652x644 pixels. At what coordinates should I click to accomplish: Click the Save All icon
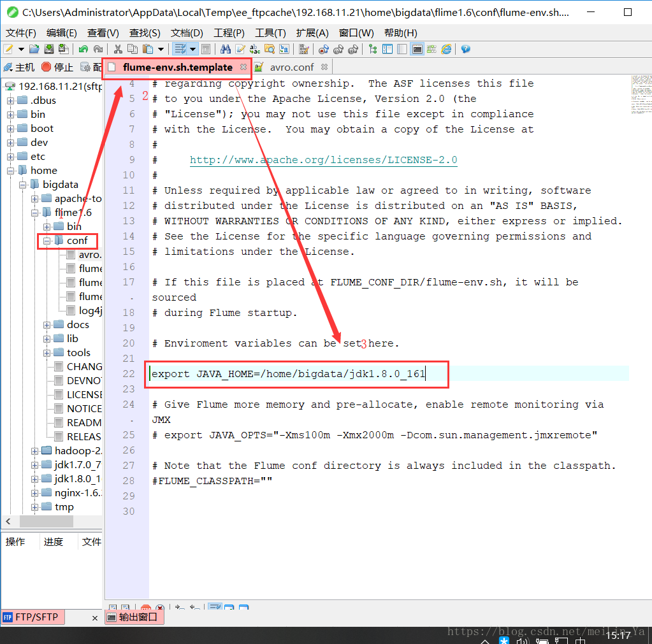click(x=64, y=50)
